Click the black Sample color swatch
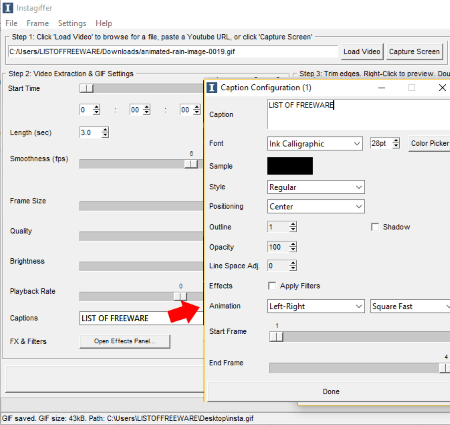 point(290,166)
